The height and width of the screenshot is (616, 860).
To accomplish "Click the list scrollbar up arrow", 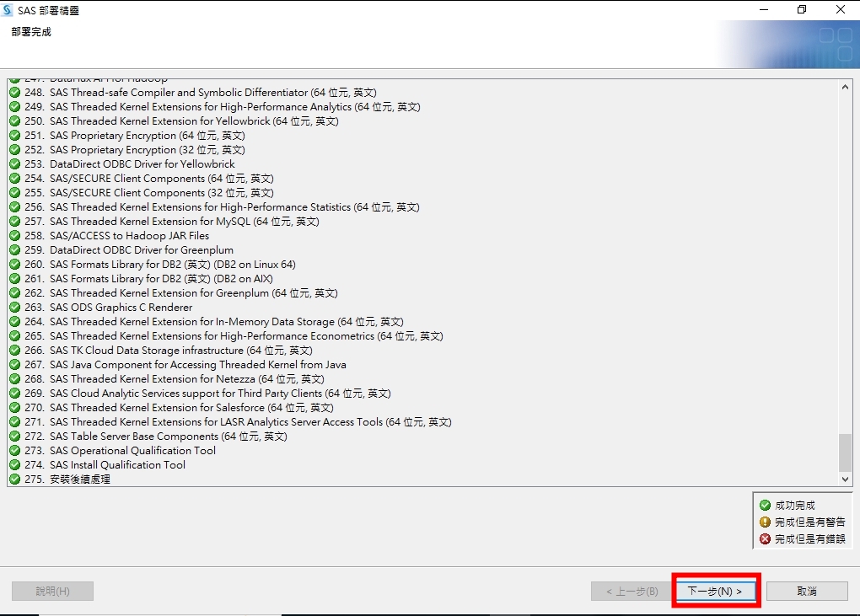I will coord(845,87).
